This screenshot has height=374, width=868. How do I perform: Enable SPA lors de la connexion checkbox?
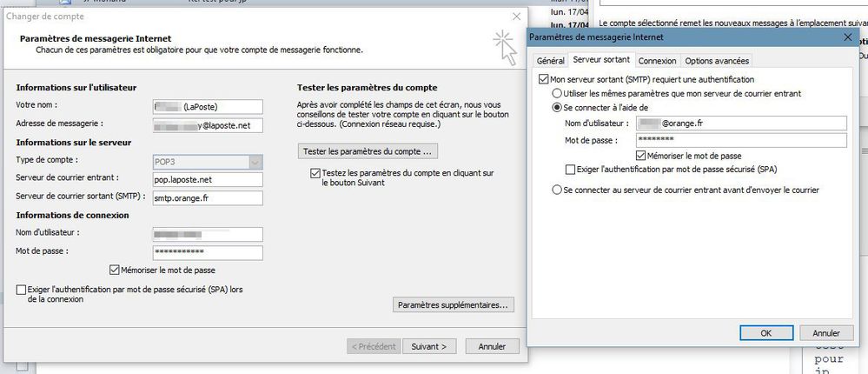pos(21,290)
